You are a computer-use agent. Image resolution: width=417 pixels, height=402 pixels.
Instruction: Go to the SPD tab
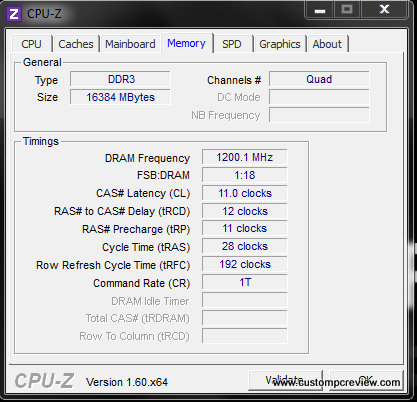pyautogui.click(x=232, y=44)
